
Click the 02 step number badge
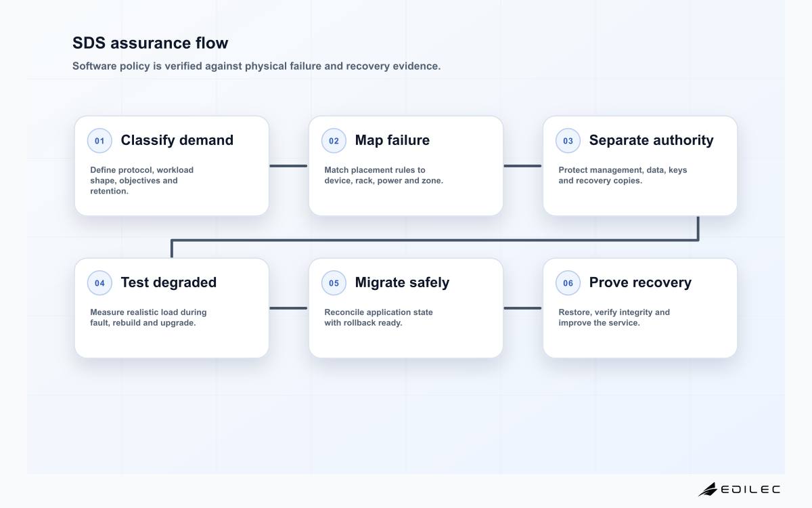(x=334, y=141)
